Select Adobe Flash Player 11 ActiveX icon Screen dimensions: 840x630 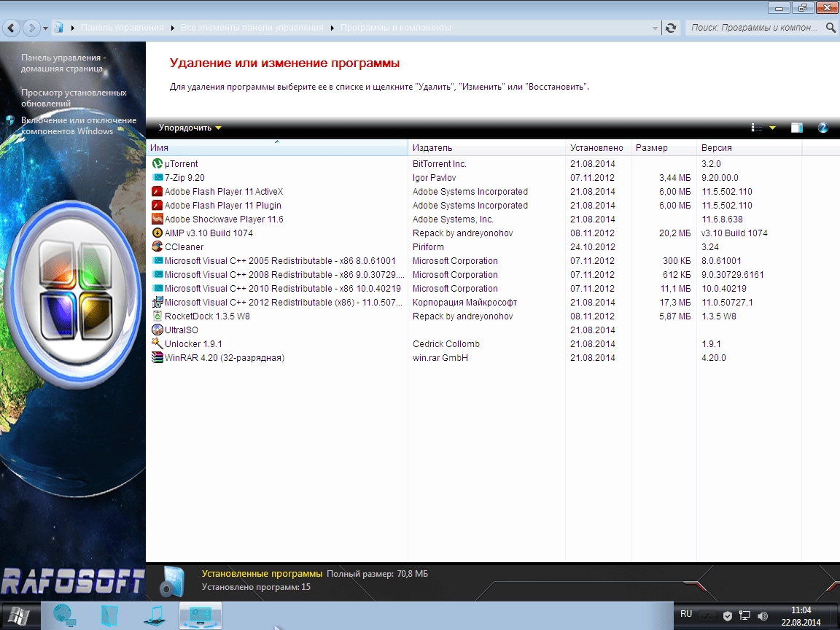click(157, 191)
